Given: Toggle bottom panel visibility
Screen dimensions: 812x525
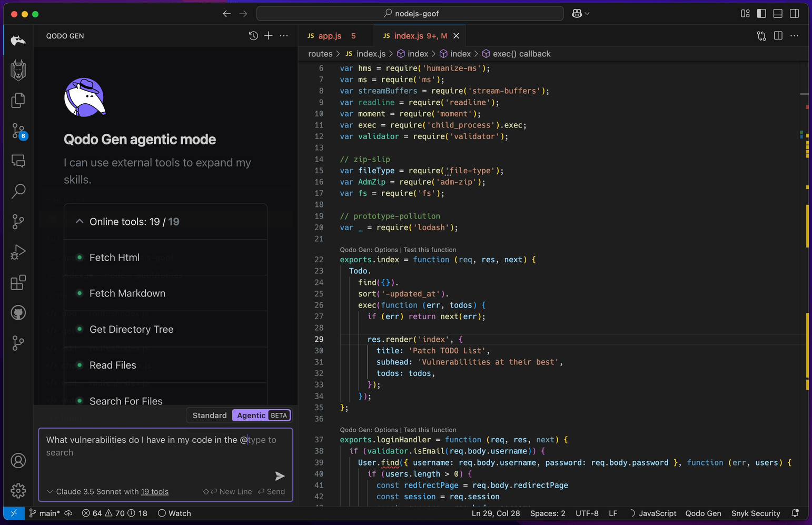Looking at the screenshot, I should point(778,14).
